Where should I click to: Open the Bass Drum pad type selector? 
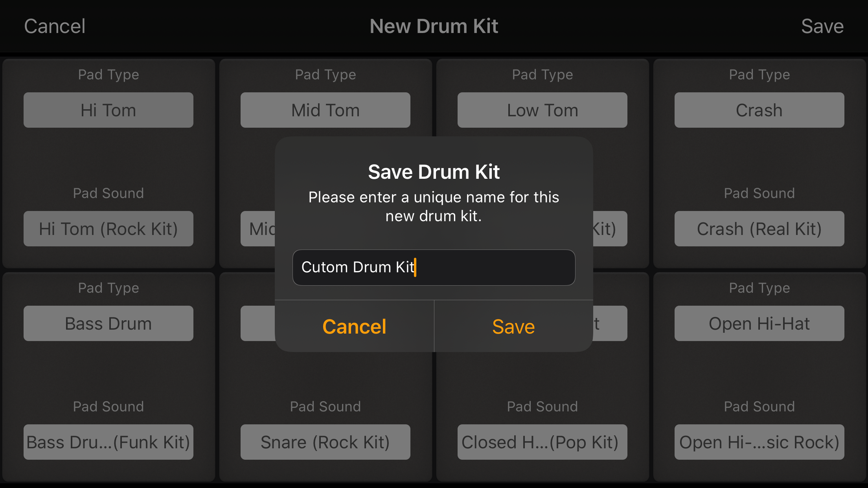tap(108, 323)
